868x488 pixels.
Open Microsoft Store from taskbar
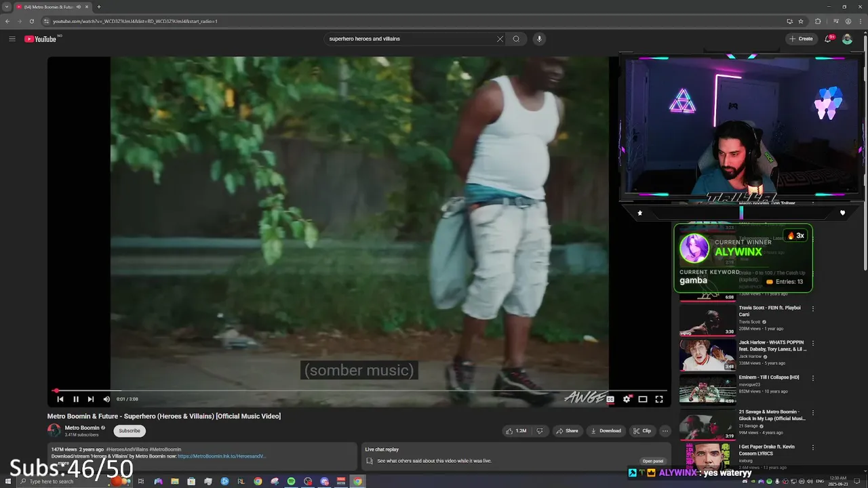191,481
